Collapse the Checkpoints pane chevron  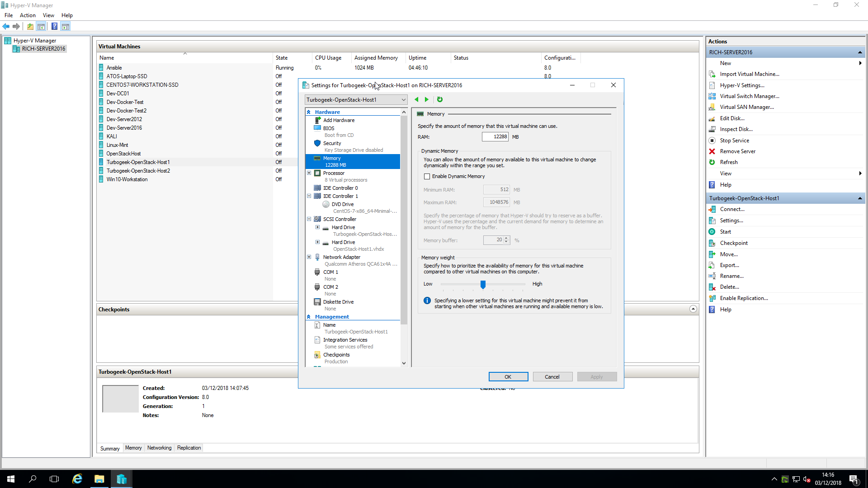coord(693,309)
